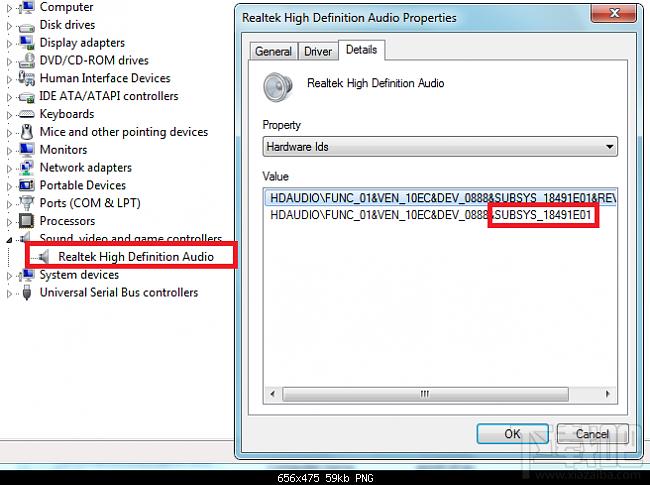Click the Network adapters icon
The height and width of the screenshot is (485, 650).
click(x=27, y=167)
